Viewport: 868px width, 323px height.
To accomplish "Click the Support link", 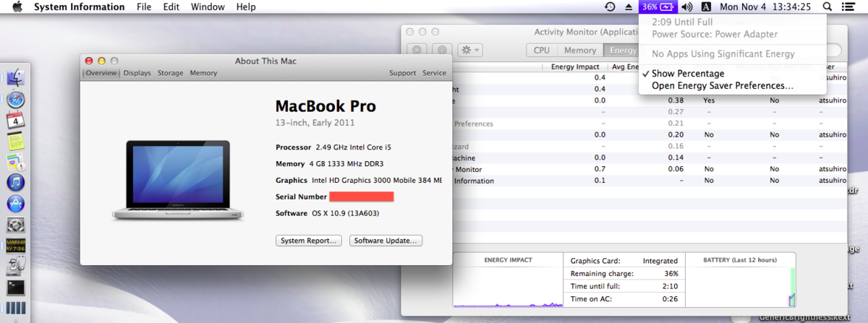I will (402, 73).
